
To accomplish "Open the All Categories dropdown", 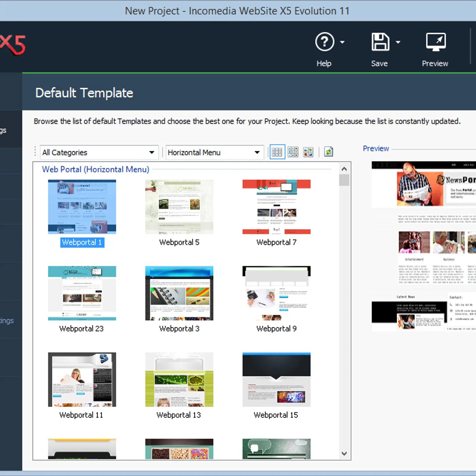I will coord(99,152).
